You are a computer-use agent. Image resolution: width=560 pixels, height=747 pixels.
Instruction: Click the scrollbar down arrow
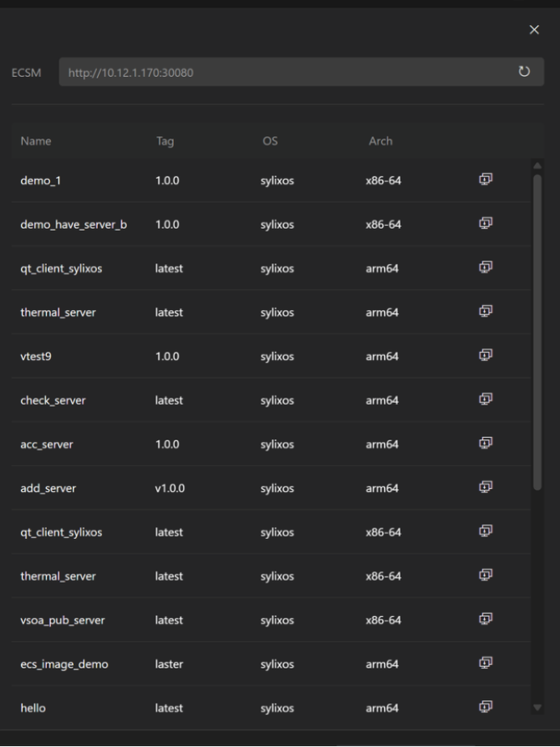[537, 707]
